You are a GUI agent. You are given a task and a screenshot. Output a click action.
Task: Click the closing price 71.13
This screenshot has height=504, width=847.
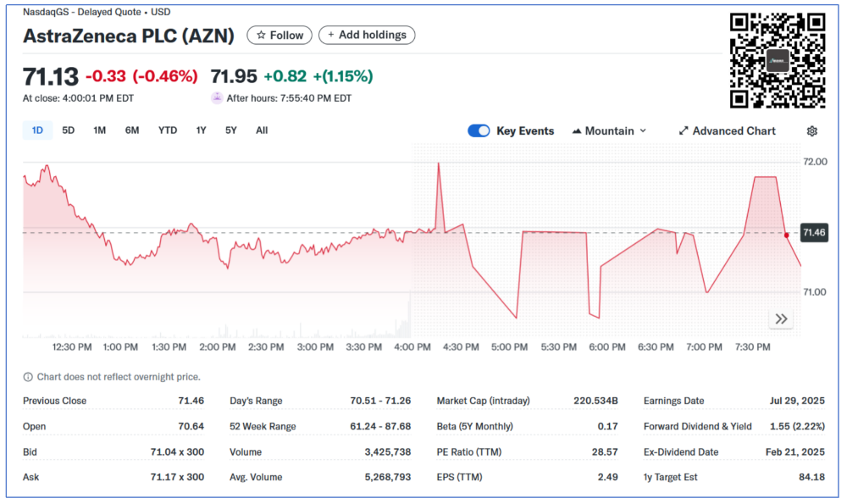pyautogui.click(x=51, y=76)
